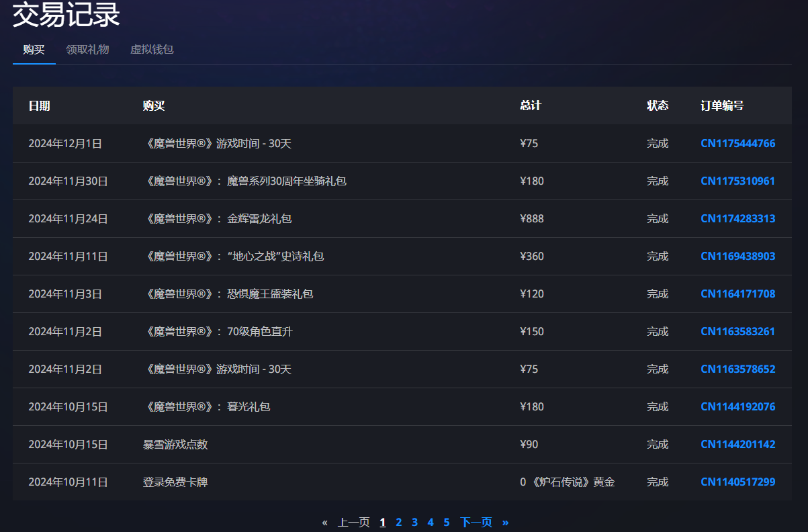View order CN1174283313 details
Viewport: 808px width, 532px height.
coord(737,219)
